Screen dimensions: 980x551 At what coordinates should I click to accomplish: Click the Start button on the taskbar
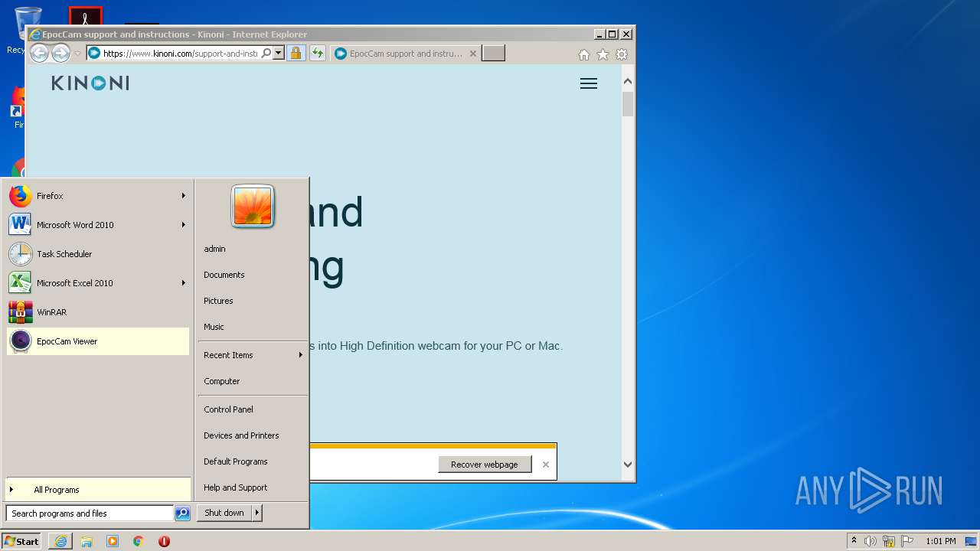tap(21, 541)
